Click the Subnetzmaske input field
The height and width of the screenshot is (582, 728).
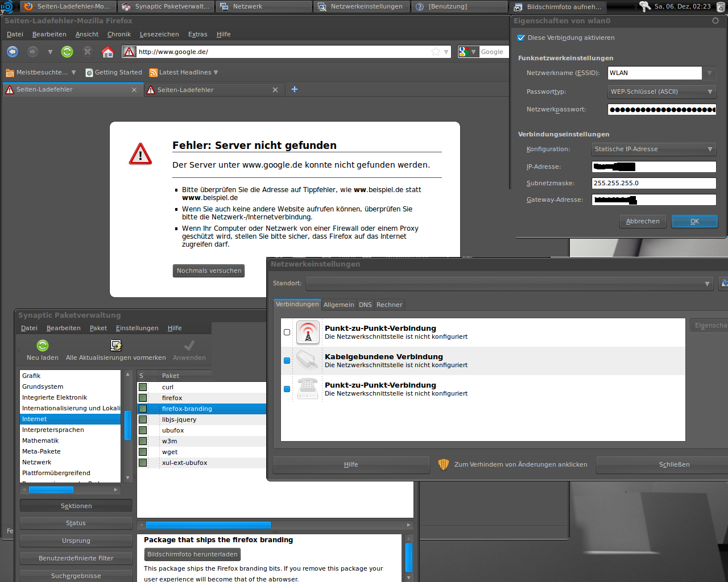tap(653, 183)
